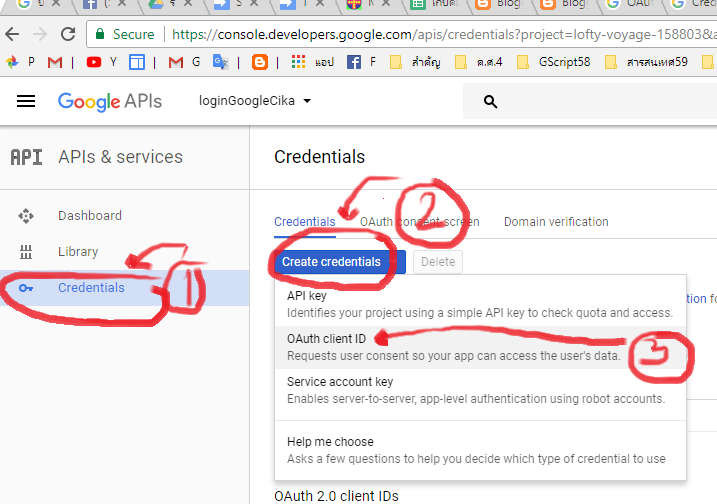This screenshot has width=717, height=504.
Task: Open Library in the sidebar
Action: click(78, 252)
